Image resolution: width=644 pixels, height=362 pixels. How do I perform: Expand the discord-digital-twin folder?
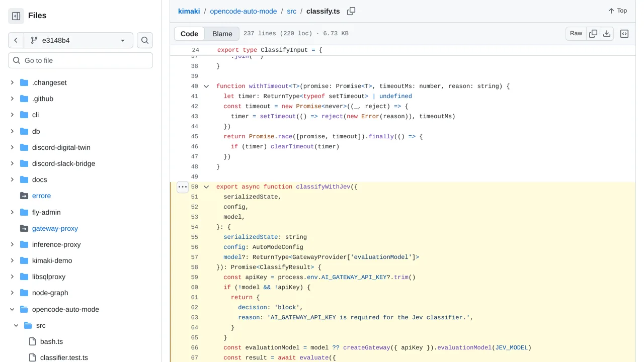[12, 147]
